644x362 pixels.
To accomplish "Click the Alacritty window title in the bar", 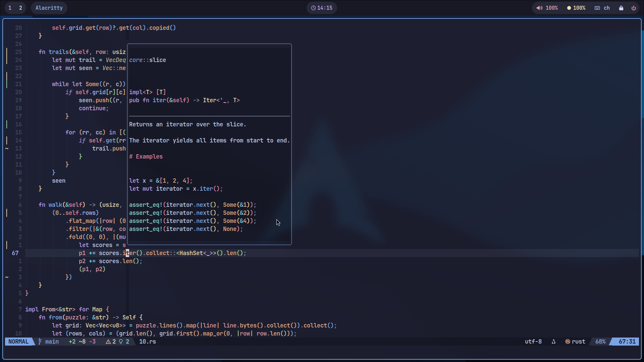I will 49,8.
